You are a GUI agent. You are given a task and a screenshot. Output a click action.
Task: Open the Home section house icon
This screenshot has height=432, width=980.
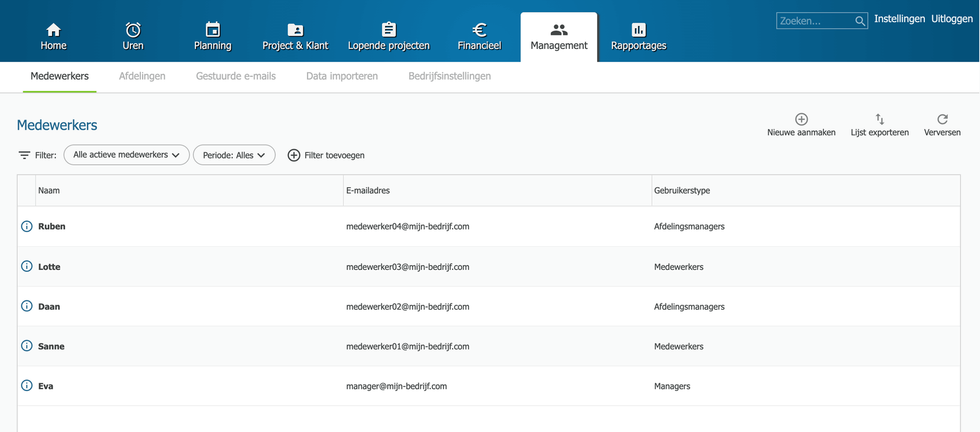53,29
